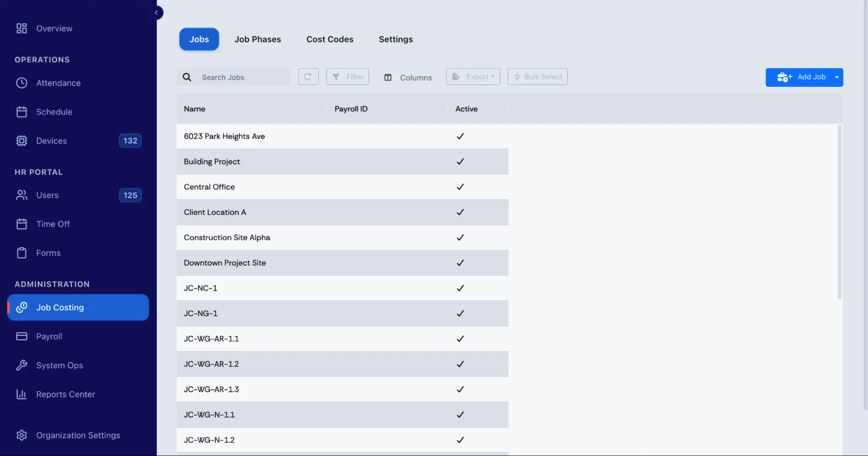Sort by the Payroll ID column header
This screenshot has height=456, width=868.
[351, 109]
